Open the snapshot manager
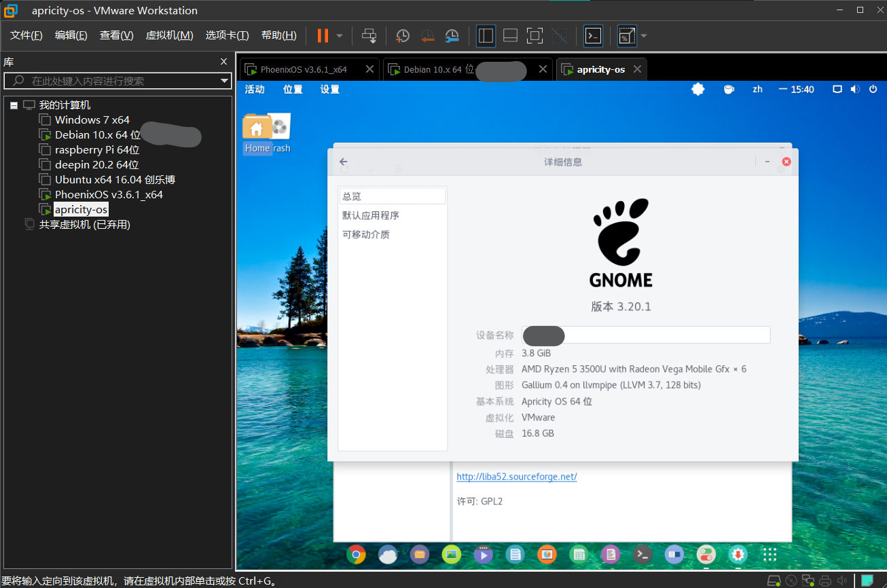This screenshot has width=887, height=588. (x=452, y=36)
